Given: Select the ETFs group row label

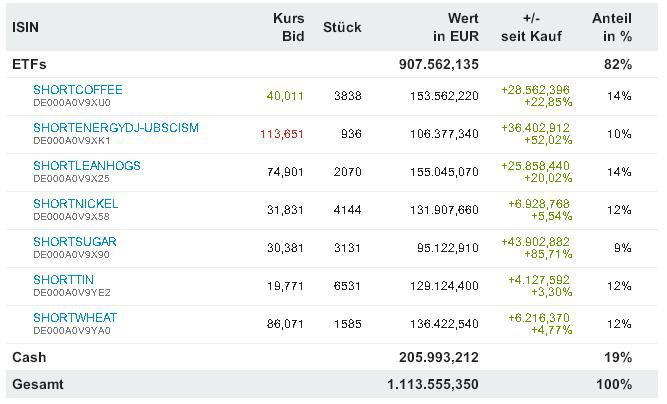Looking at the screenshot, I should (x=29, y=64).
